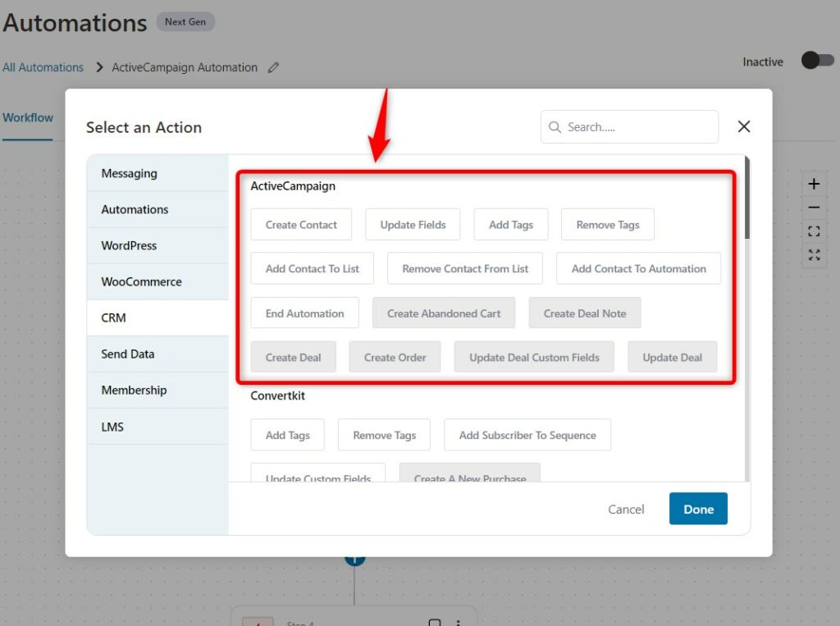Choose the End Automation action
This screenshot has height=626, width=840.
(x=304, y=313)
